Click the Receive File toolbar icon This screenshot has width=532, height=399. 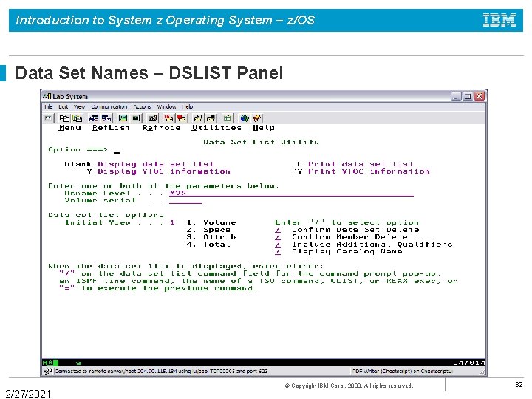(x=106, y=118)
